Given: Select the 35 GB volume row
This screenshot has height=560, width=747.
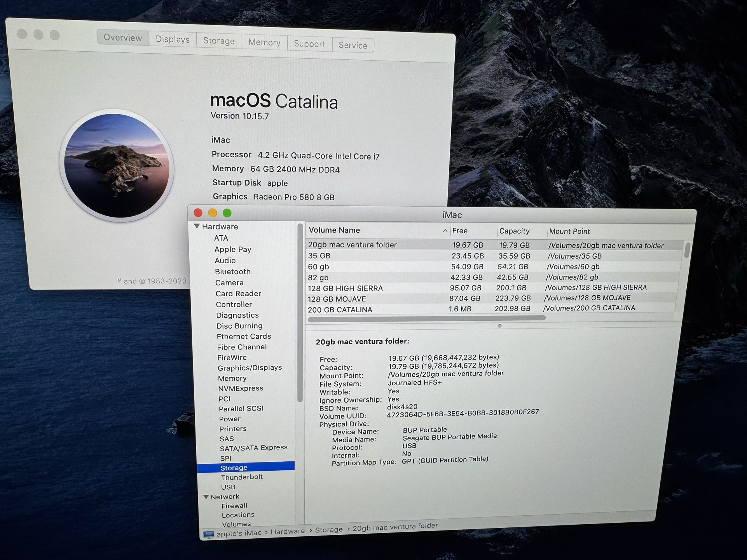Looking at the screenshot, I should [x=494, y=256].
